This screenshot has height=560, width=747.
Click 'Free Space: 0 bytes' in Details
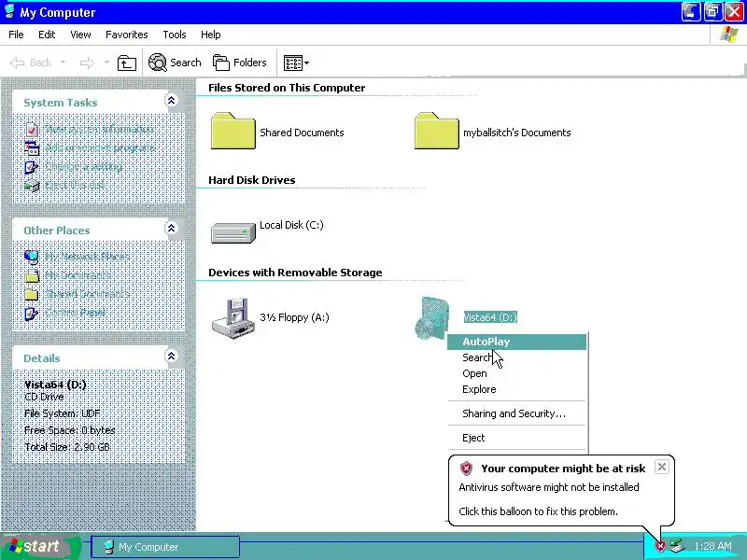click(69, 430)
